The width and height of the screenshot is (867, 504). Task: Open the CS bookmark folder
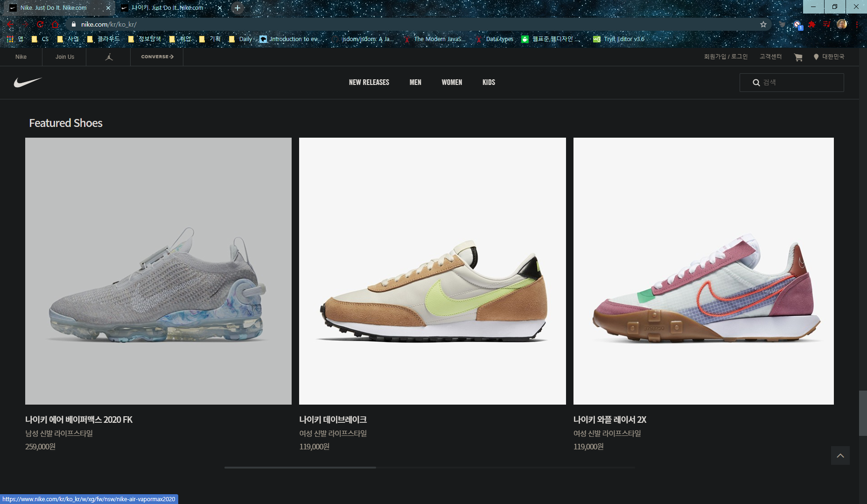coord(40,39)
